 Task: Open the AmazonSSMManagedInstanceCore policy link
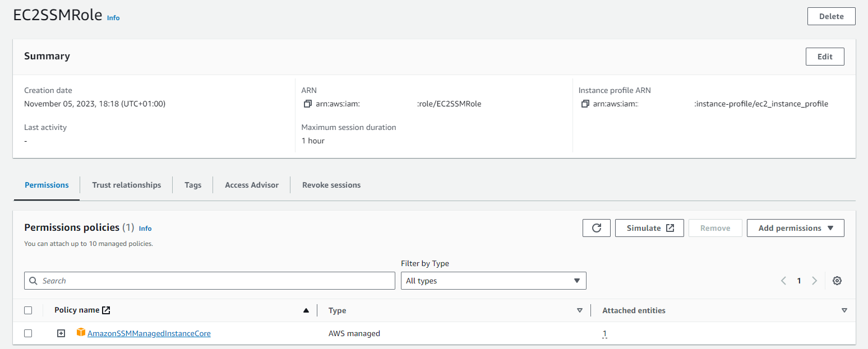(x=149, y=333)
